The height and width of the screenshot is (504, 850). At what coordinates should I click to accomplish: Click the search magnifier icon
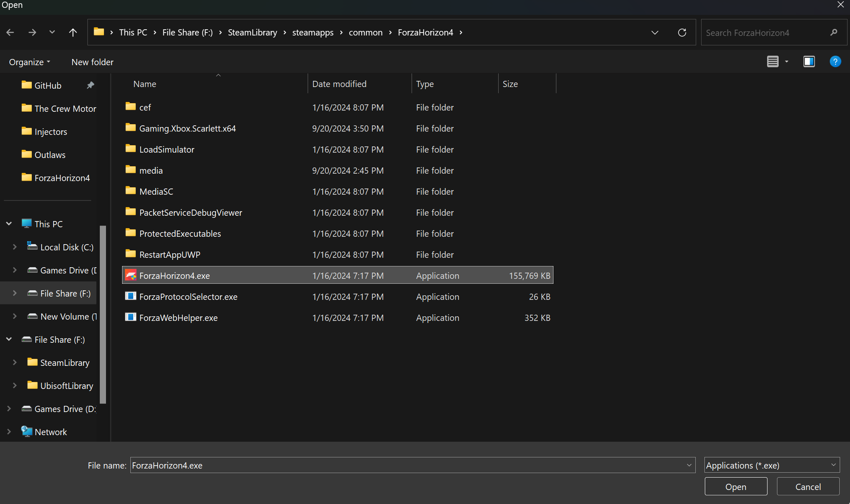[834, 32]
